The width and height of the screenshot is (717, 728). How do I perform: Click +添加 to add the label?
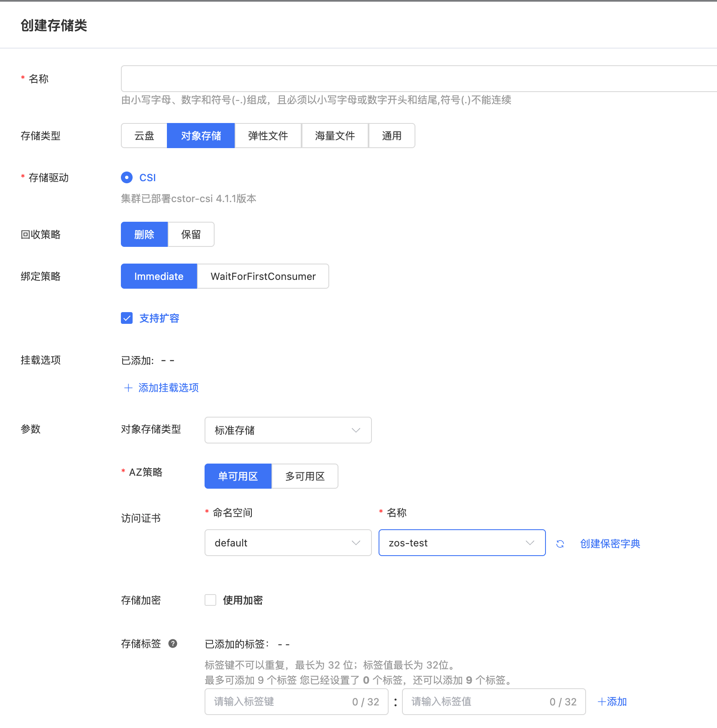(612, 702)
